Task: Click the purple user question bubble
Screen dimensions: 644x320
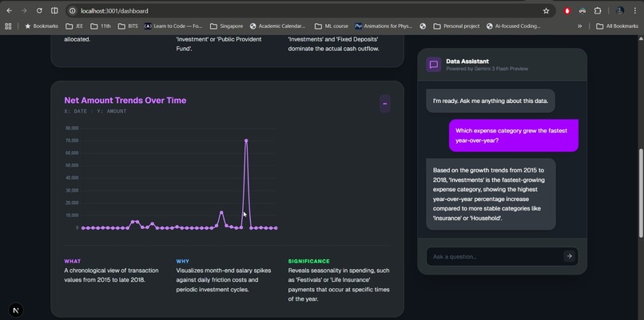Action: click(x=514, y=136)
